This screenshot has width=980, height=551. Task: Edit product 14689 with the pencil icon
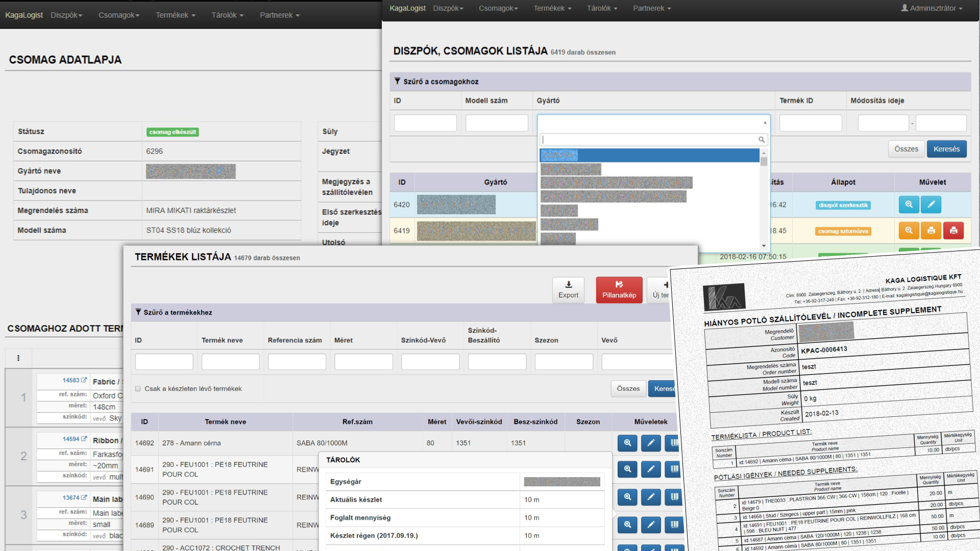coord(651,524)
